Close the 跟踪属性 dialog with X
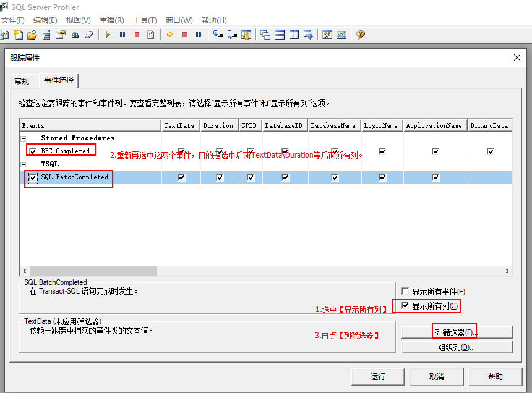Image resolution: width=532 pixels, height=393 pixels. point(517,57)
